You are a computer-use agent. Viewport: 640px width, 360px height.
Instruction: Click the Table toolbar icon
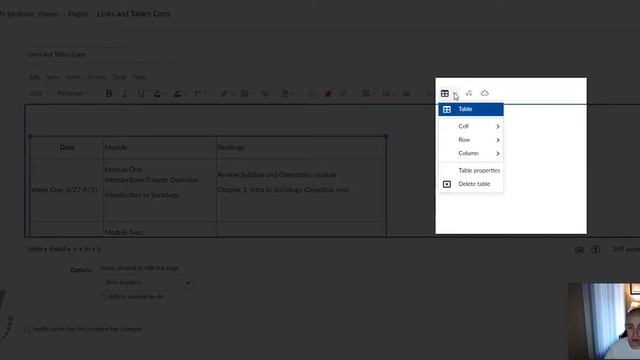(445, 93)
